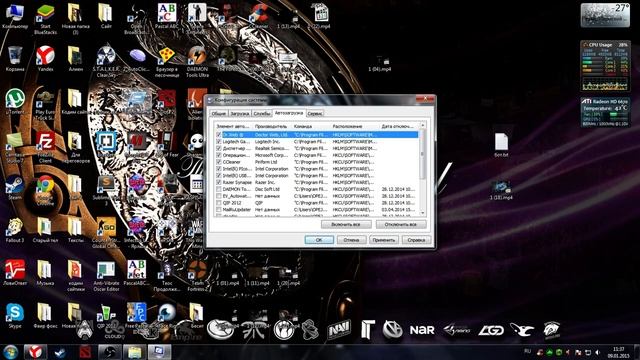Disable the Razer Synapse startup checkbox
This screenshot has width=640, height=360.
point(219,182)
